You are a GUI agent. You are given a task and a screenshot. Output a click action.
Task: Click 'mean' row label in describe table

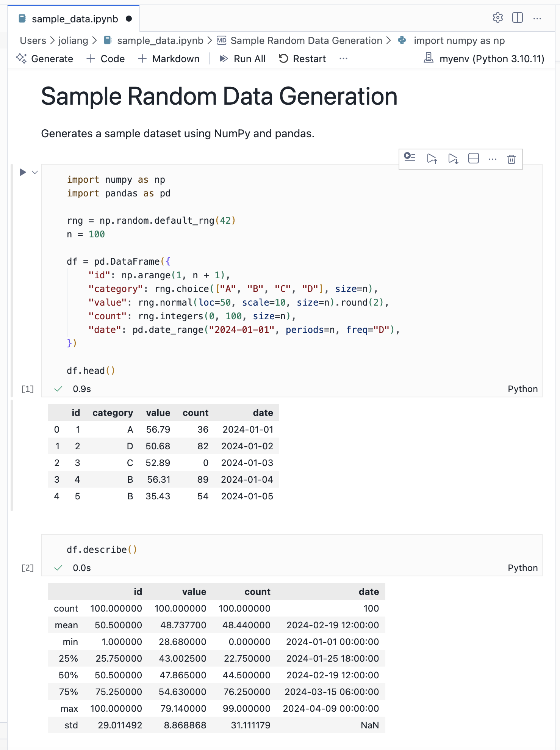[66, 625]
